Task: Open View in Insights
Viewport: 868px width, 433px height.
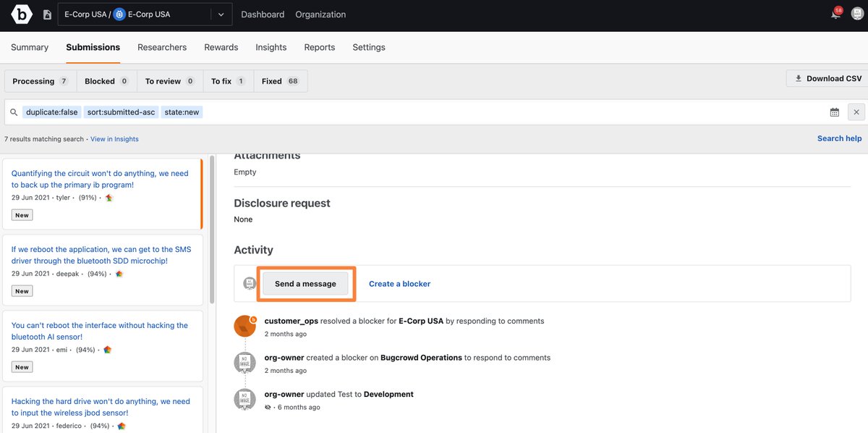Action: pos(113,138)
